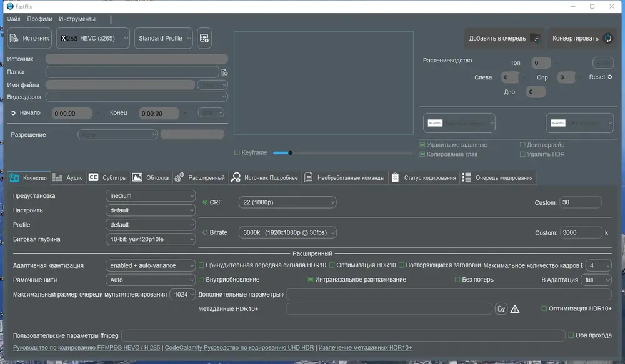Screen dimensions: 625x364
Task: Switch to the Качество tab
Action: tap(28, 177)
